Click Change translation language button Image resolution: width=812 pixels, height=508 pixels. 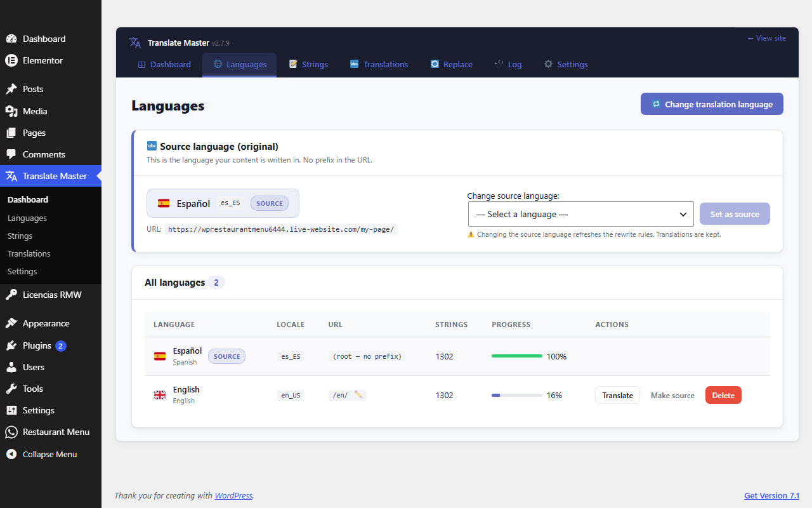pos(712,104)
